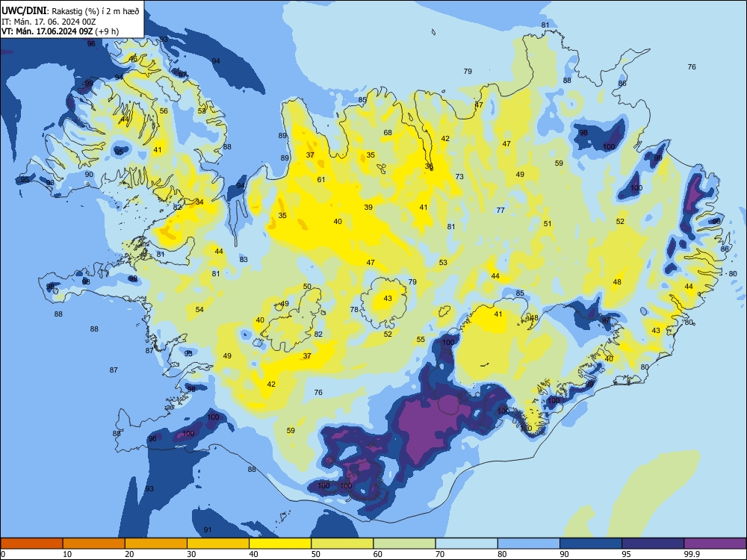The image size is (747, 560).
Task: Click the 20–30 light orange legend swatch
Action: [x=156, y=544]
